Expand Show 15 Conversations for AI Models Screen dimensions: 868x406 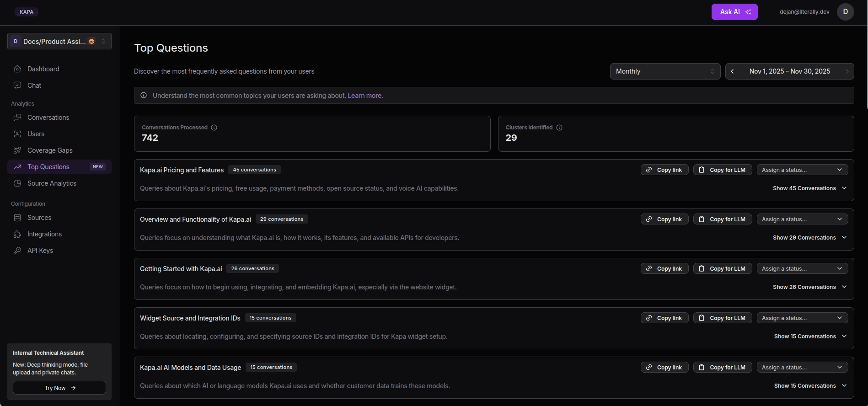810,386
